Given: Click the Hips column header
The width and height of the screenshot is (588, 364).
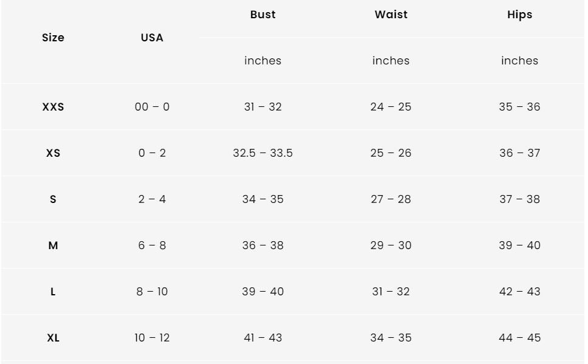Looking at the screenshot, I should click(519, 15).
